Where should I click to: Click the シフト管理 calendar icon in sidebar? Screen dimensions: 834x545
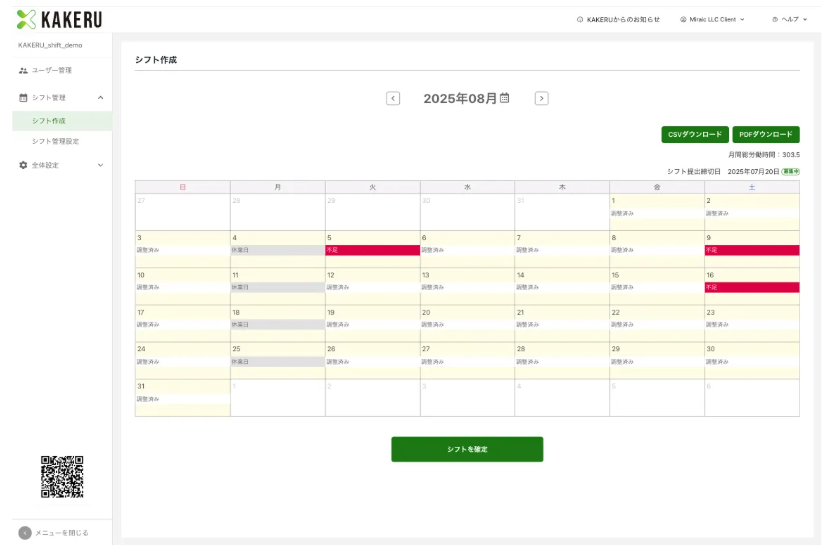(x=24, y=97)
